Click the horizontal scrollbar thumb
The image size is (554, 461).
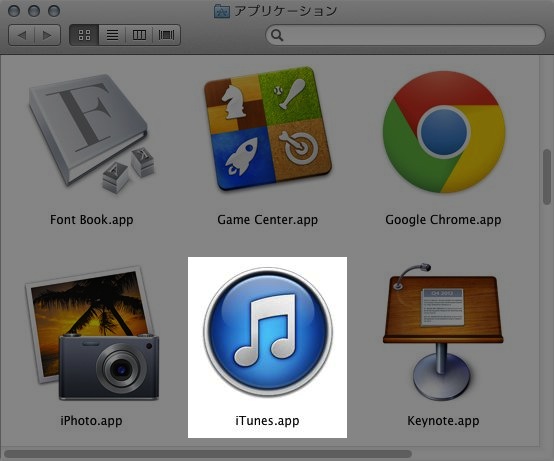pos(208,454)
